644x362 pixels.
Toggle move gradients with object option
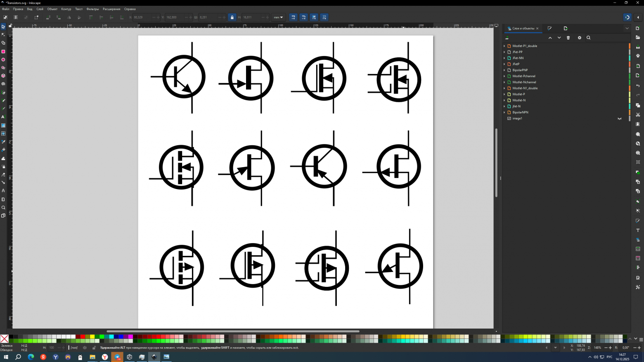pos(314,17)
